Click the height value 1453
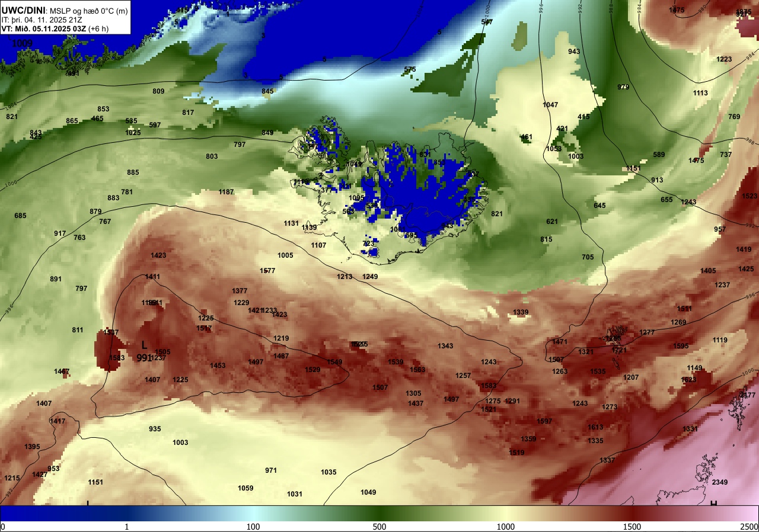Viewport: 759px width, 532px height. click(x=218, y=366)
